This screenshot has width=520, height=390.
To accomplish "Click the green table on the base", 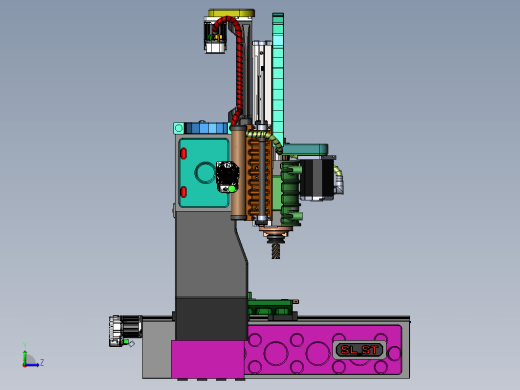I will pos(271,307).
